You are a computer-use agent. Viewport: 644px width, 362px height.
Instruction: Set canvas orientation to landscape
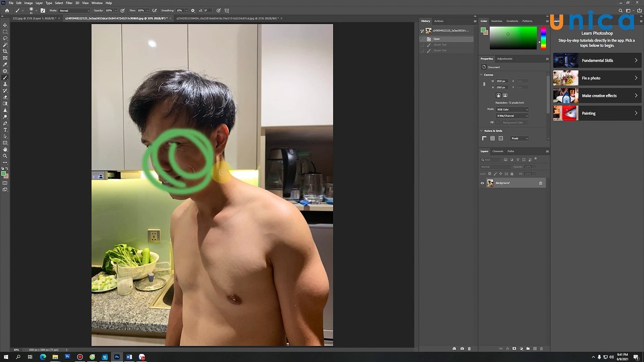click(505, 95)
